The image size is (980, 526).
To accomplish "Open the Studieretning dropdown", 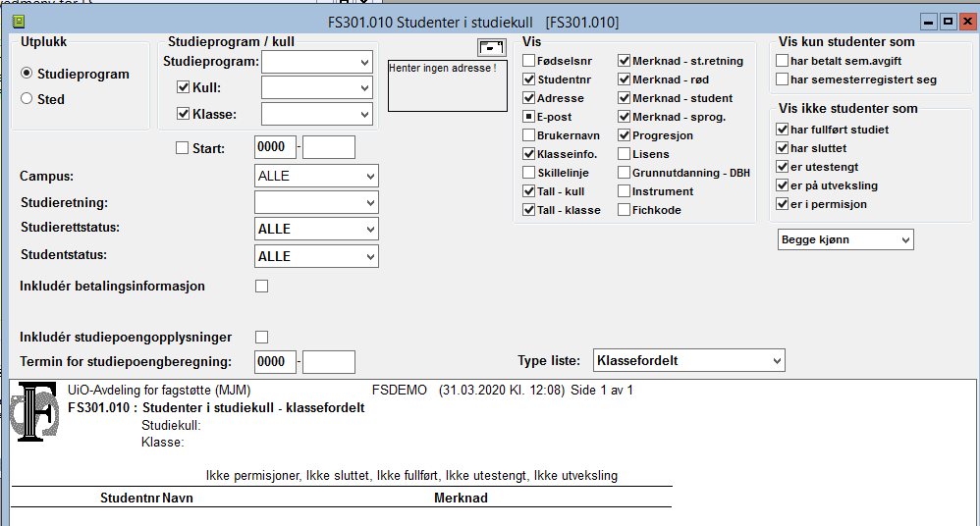I will (x=316, y=202).
